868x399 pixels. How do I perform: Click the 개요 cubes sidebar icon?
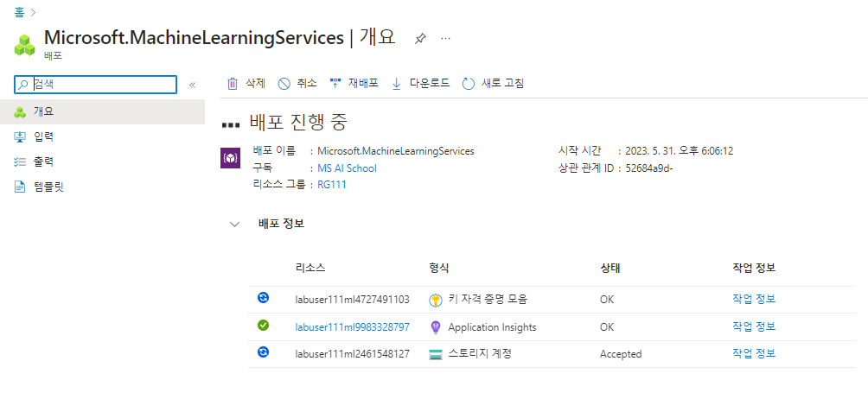point(20,112)
